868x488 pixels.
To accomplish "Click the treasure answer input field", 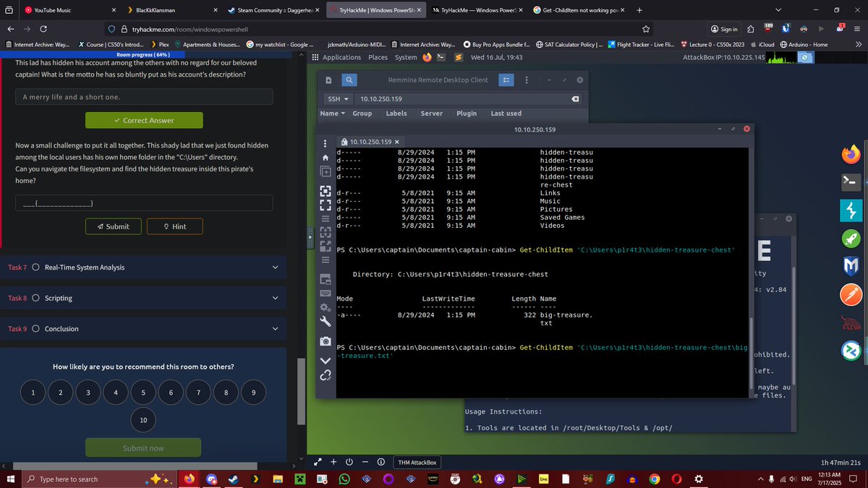I will [x=144, y=203].
